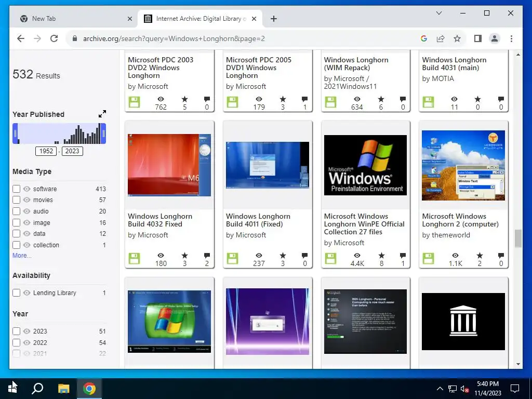Open the Chrome profile menu

[x=495, y=38]
